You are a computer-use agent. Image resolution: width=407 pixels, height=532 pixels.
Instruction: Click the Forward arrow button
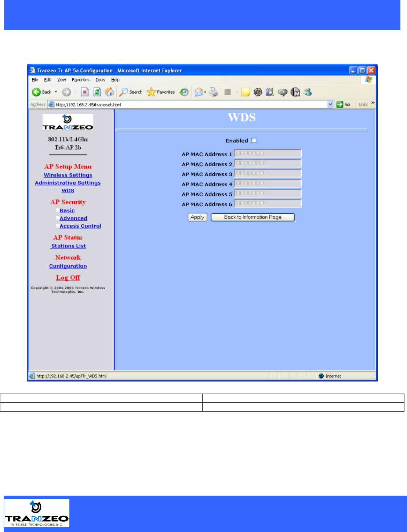pos(66,92)
